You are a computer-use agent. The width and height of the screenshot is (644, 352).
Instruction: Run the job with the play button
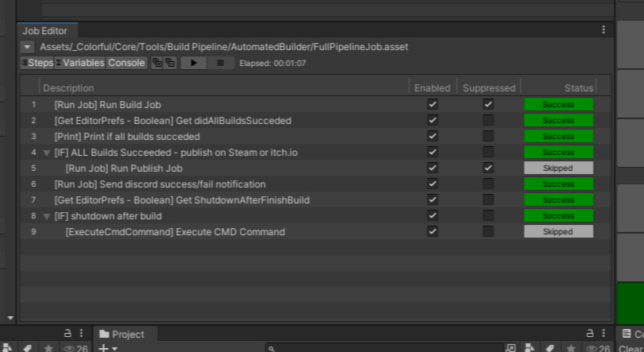[x=193, y=63]
